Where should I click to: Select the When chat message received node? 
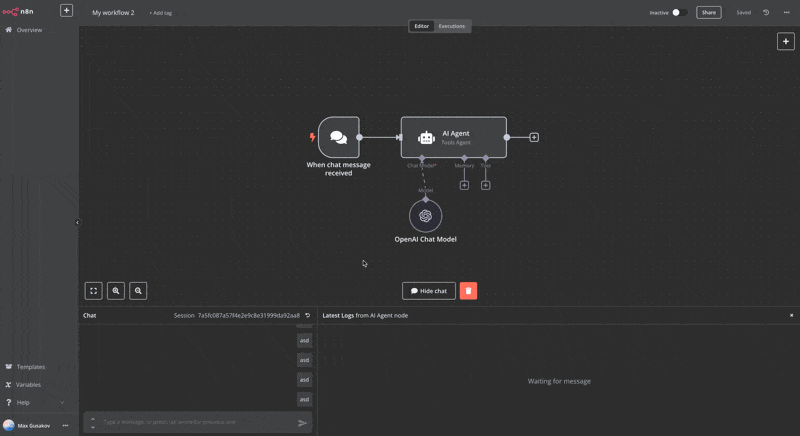(x=339, y=137)
